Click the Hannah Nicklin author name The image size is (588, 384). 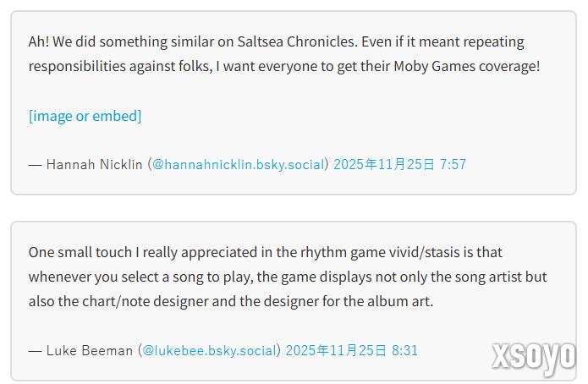[94, 164]
